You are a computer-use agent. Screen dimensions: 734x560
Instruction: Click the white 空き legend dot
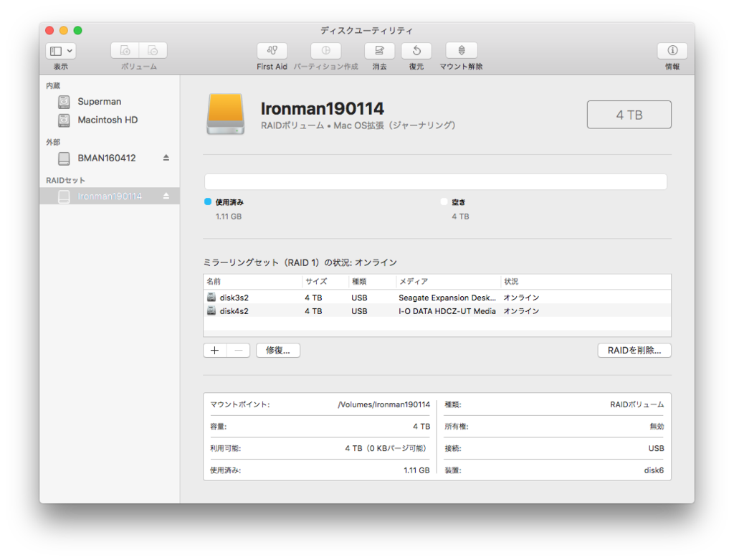(x=444, y=201)
